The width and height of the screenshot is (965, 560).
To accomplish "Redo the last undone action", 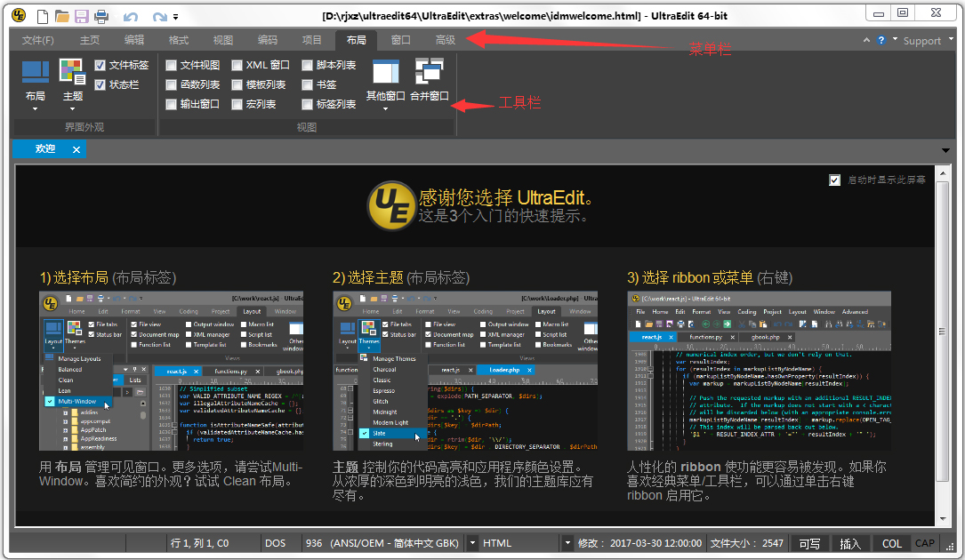I will click(x=159, y=17).
